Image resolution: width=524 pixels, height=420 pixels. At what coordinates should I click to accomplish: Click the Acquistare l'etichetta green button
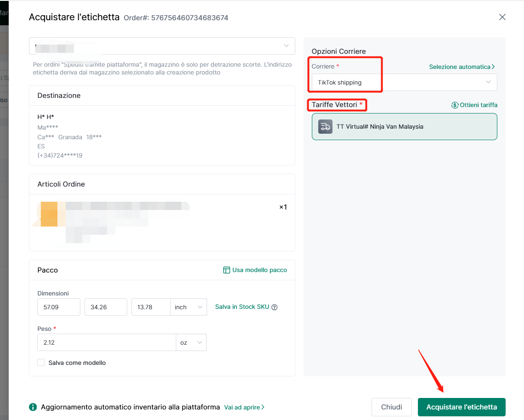(462, 407)
